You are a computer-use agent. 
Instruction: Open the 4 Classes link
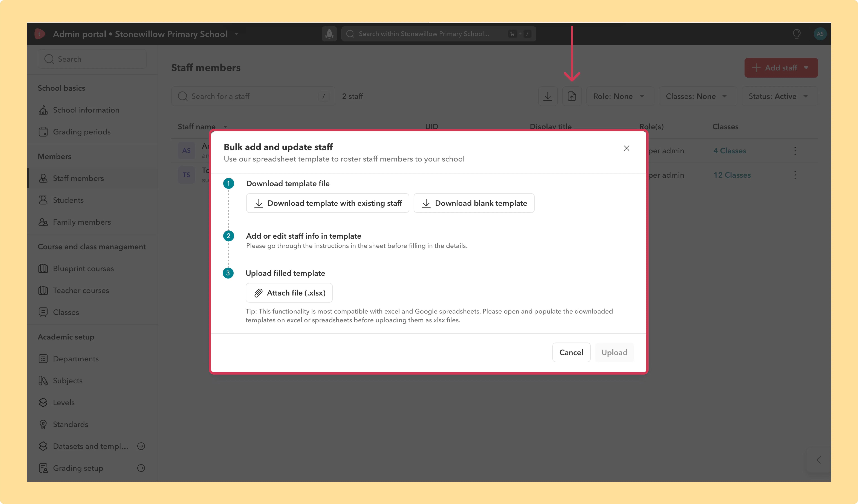[730, 151]
